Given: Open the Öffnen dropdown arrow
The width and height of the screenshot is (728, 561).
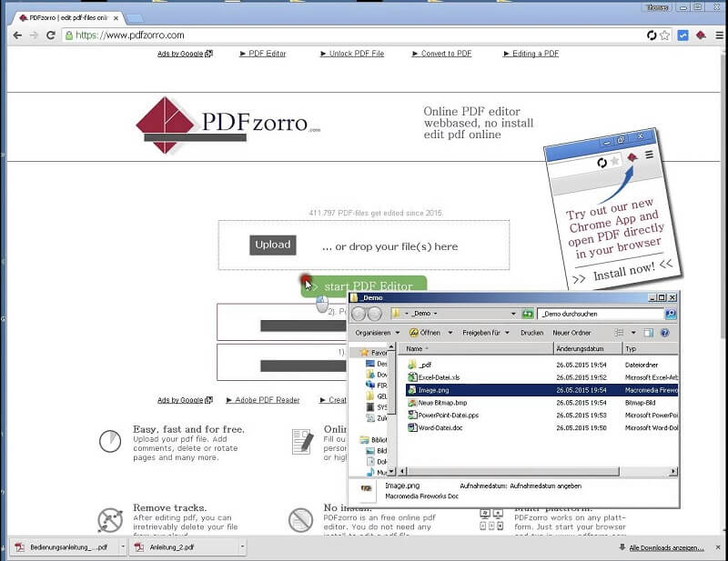Looking at the screenshot, I should coord(451,332).
